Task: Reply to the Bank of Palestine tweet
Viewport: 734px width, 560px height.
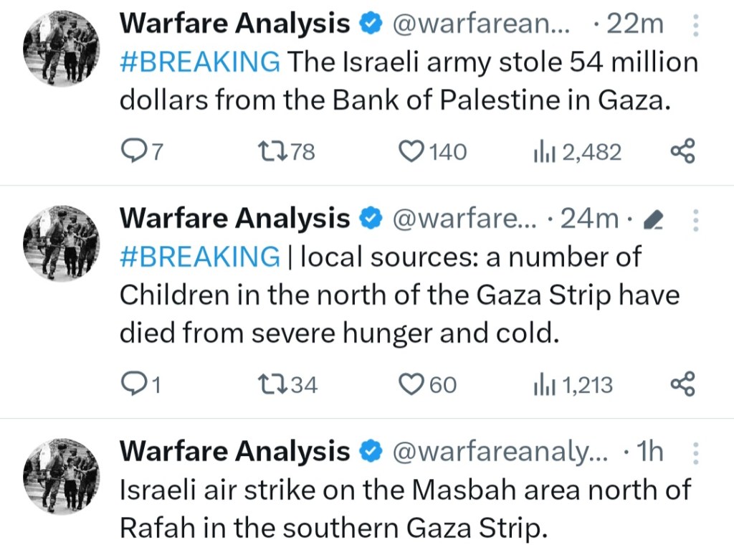Action: [x=135, y=151]
